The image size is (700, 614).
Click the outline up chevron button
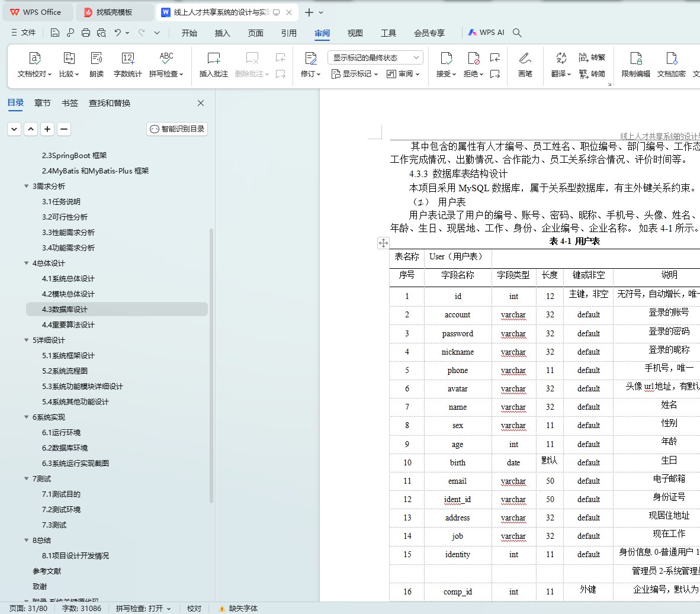tap(31, 130)
